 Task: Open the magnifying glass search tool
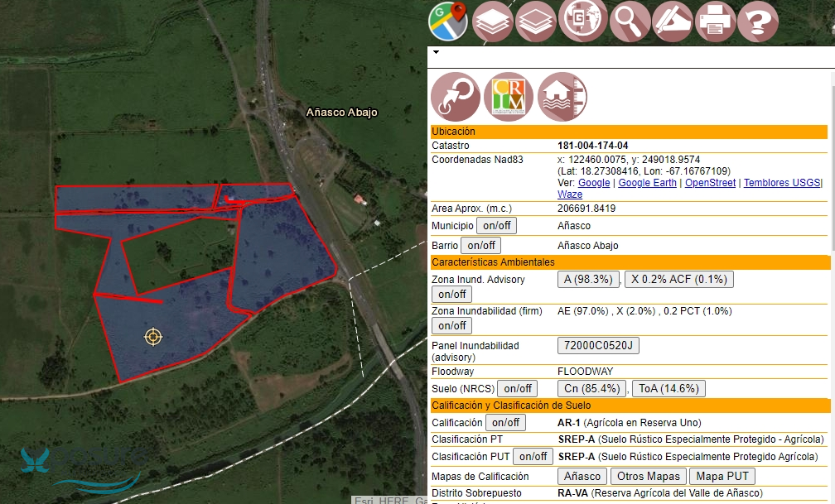pyautogui.click(x=630, y=21)
